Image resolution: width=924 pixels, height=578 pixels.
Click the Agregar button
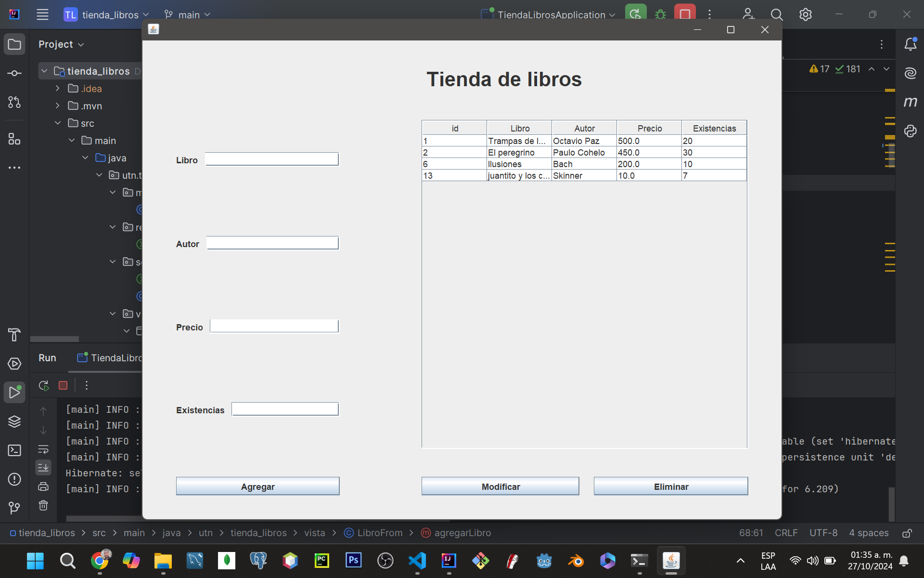[257, 486]
